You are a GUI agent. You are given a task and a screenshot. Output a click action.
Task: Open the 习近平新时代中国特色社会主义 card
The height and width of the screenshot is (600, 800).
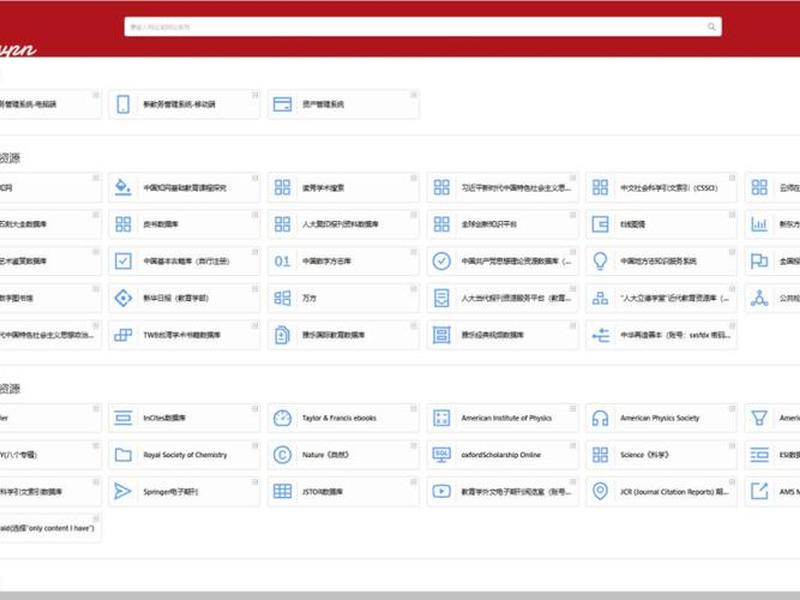pos(503,187)
